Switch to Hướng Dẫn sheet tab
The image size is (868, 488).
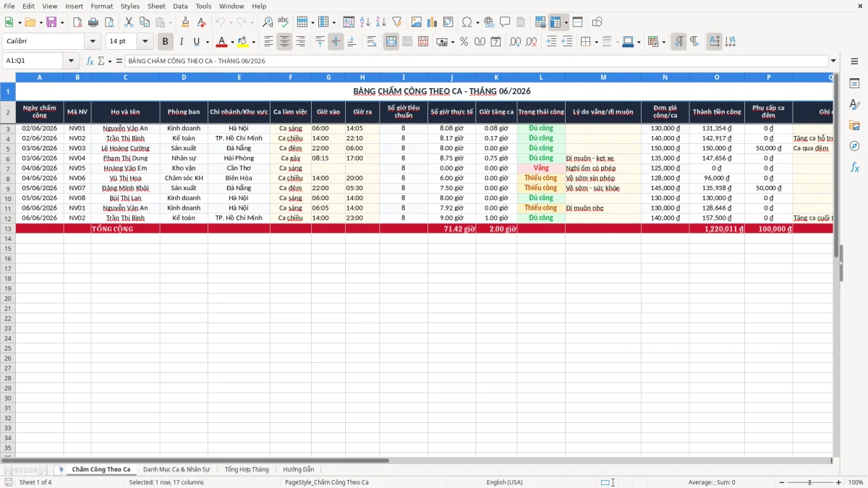point(299,469)
